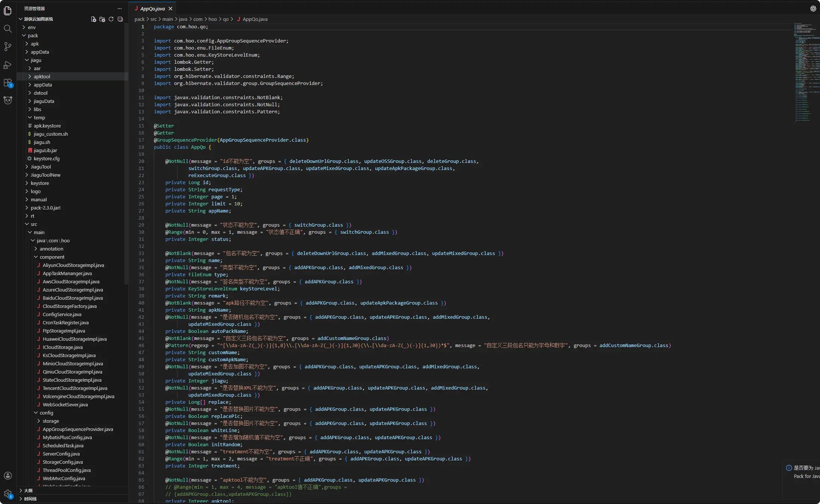Collapse all folders in explorer

click(x=120, y=19)
